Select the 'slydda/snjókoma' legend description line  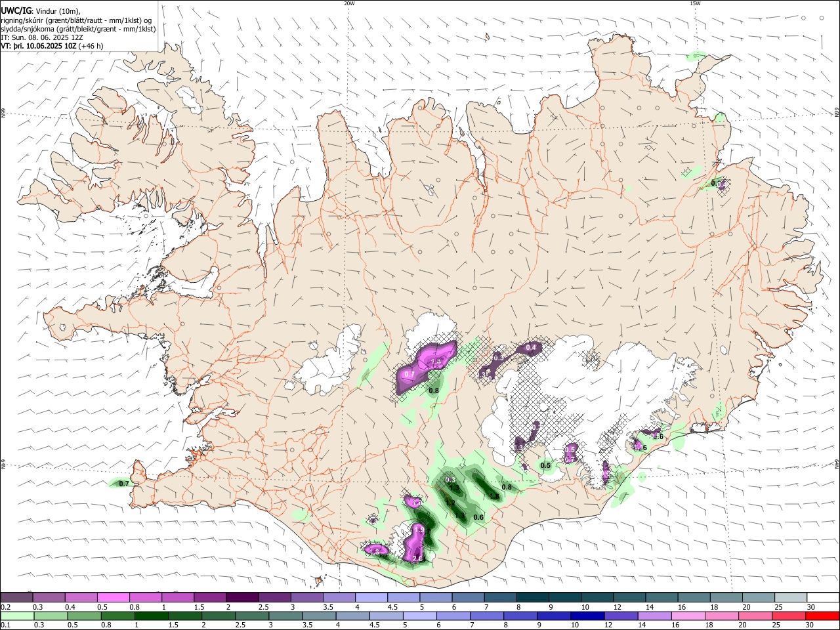click(78, 29)
